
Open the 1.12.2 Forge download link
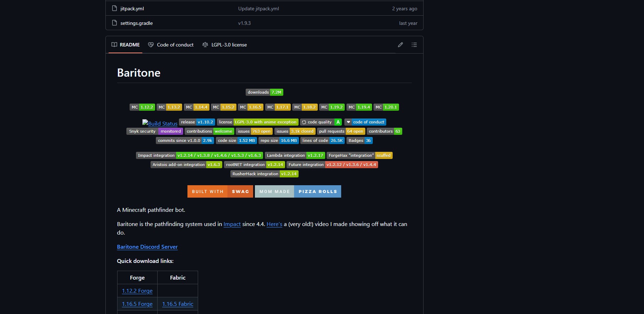pos(137,291)
